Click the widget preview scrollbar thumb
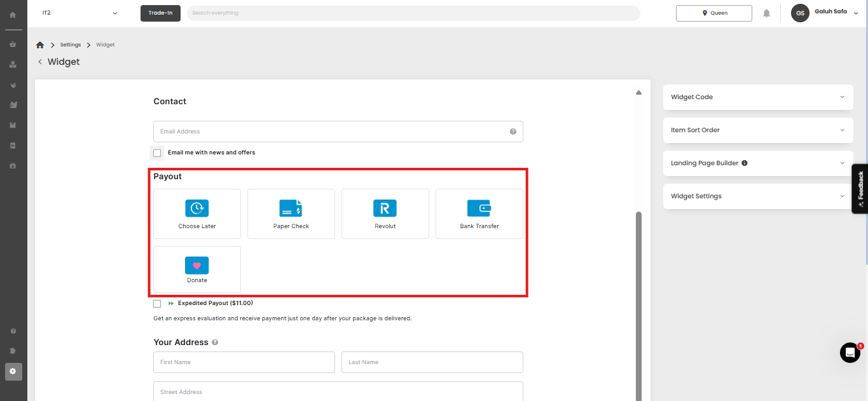The image size is (868, 401). pyautogui.click(x=639, y=306)
